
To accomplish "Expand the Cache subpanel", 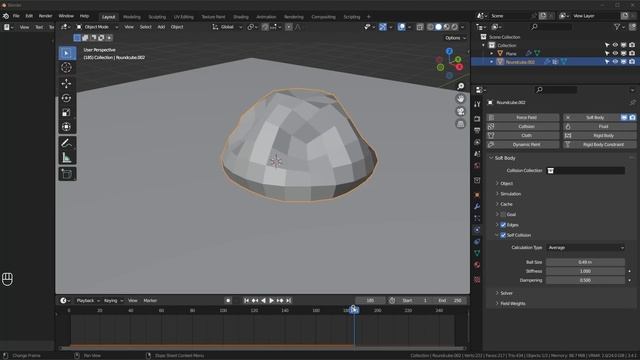I will click(506, 204).
